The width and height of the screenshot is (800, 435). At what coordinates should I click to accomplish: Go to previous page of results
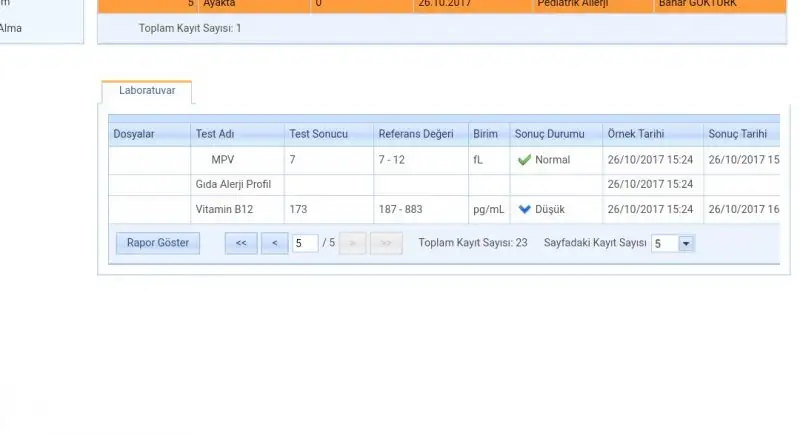274,243
